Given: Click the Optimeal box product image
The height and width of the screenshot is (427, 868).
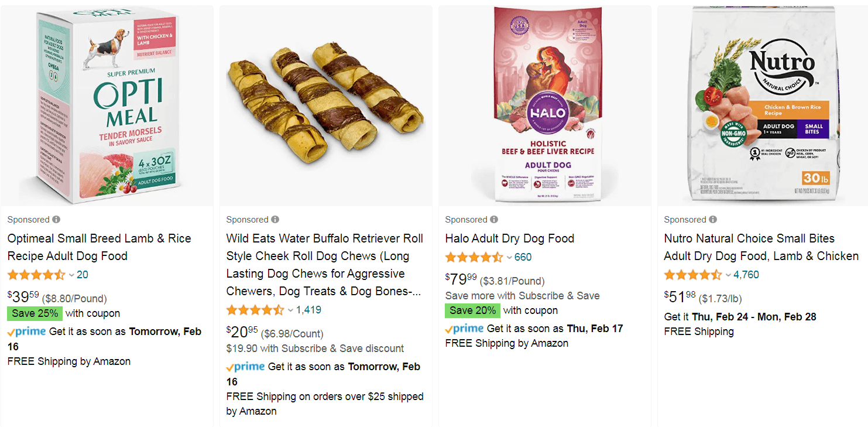Looking at the screenshot, I should [x=107, y=106].
